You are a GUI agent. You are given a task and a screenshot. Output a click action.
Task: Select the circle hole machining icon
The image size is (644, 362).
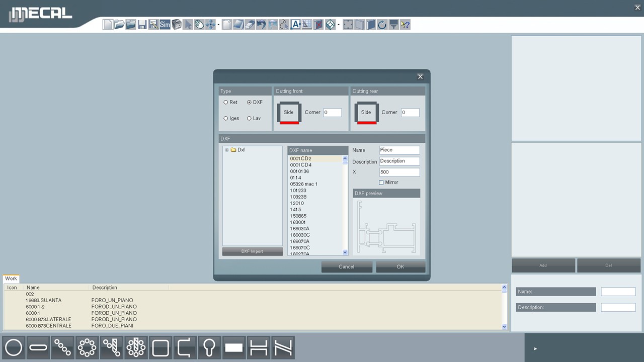14,347
